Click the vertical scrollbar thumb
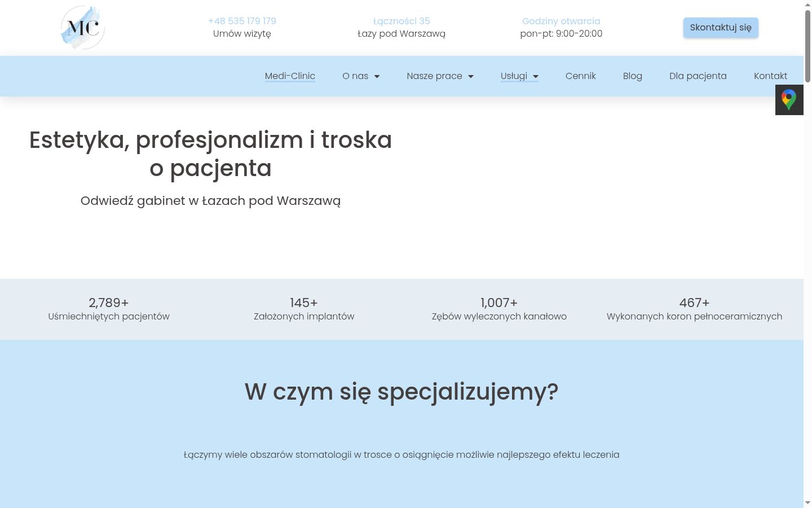 807,46
